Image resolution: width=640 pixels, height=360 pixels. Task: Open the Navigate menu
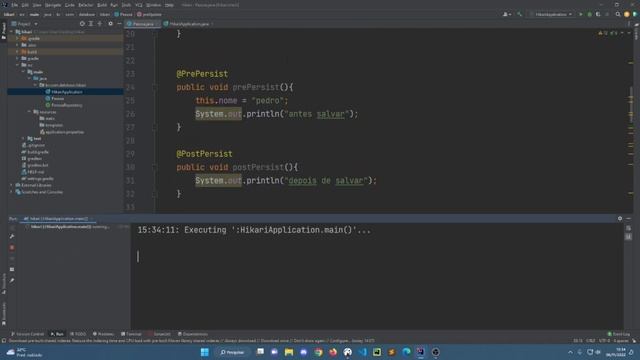click(x=53, y=5)
